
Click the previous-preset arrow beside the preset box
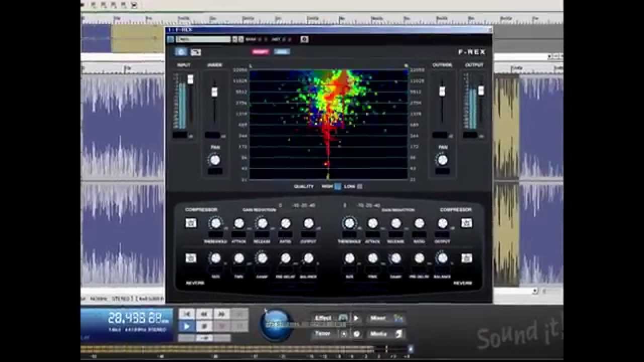234,40
